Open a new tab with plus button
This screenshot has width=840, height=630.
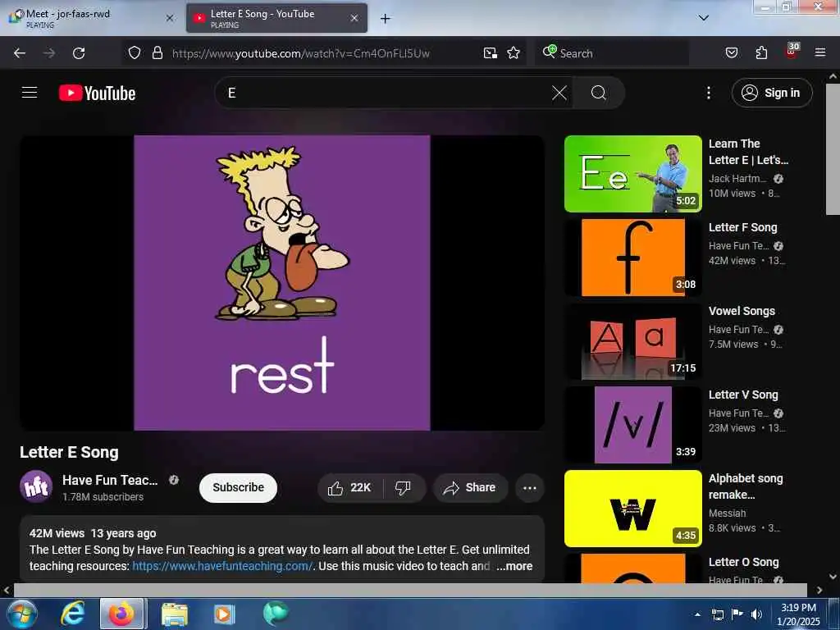[x=385, y=18]
